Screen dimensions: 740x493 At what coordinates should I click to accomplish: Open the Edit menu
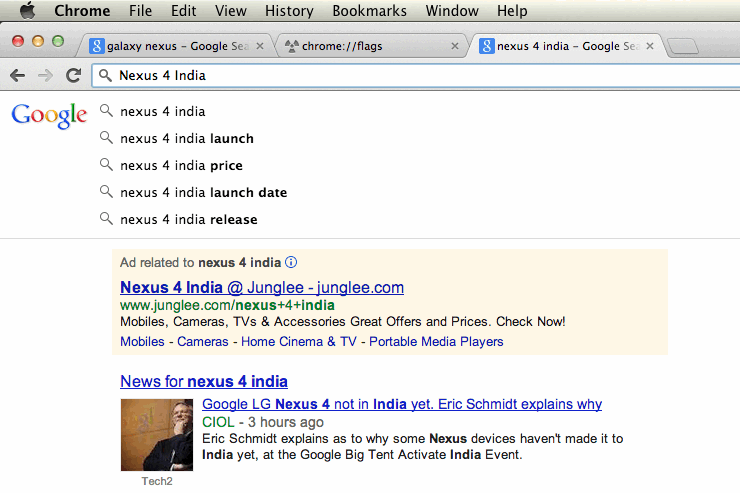(x=184, y=10)
